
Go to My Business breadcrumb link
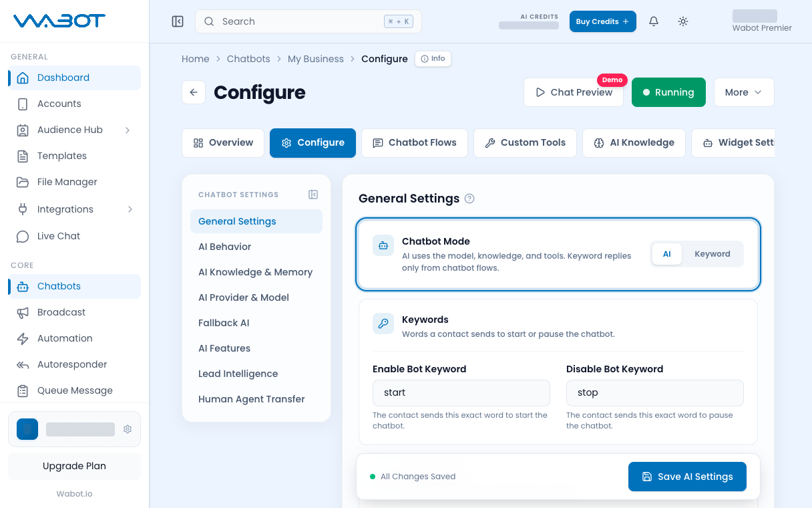point(316,59)
